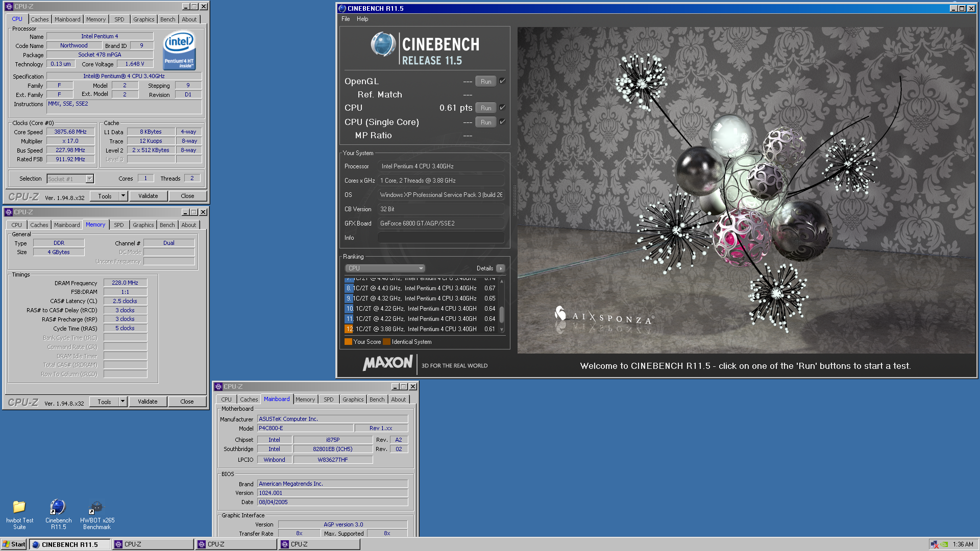The height and width of the screenshot is (551, 980).
Task: Click NVIDIA icon in system tray
Action: coord(944,544)
